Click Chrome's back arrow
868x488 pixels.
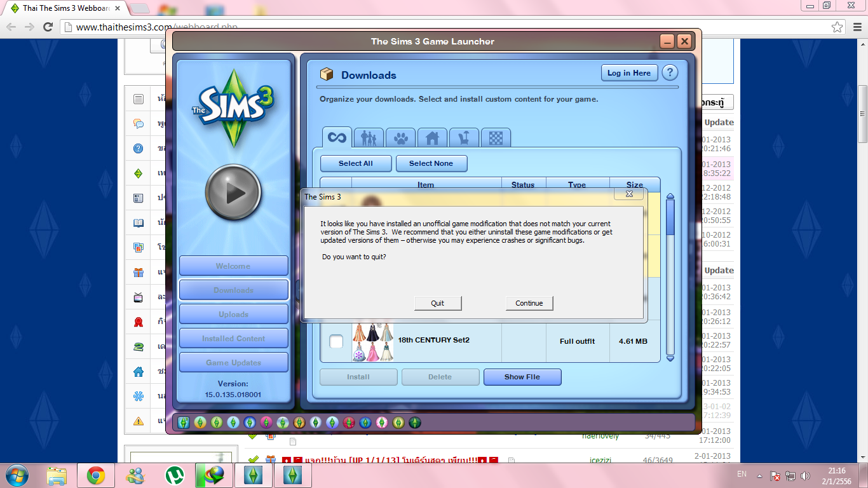[11, 27]
